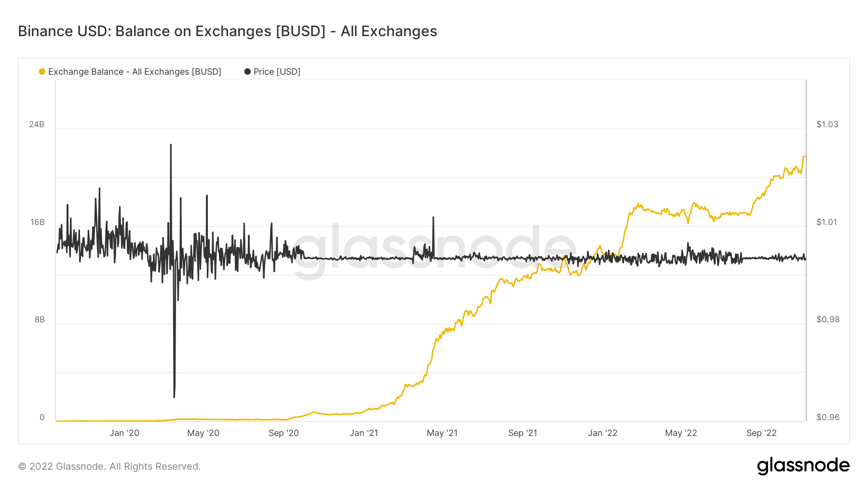
Task: Click the glassnode watermark in chart center
Action: 434,251
